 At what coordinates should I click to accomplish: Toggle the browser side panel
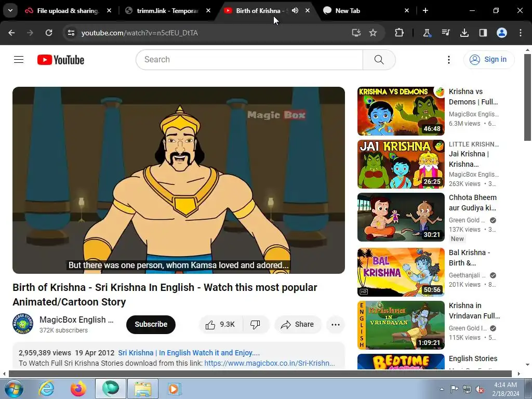483,33
